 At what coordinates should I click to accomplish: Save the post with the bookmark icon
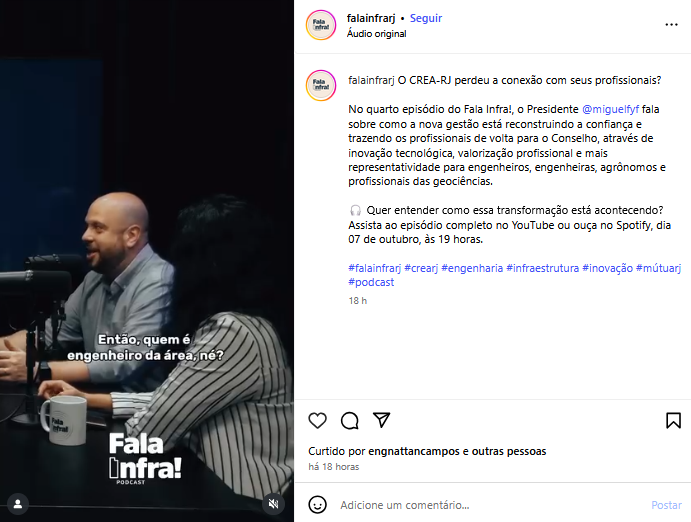click(x=673, y=420)
